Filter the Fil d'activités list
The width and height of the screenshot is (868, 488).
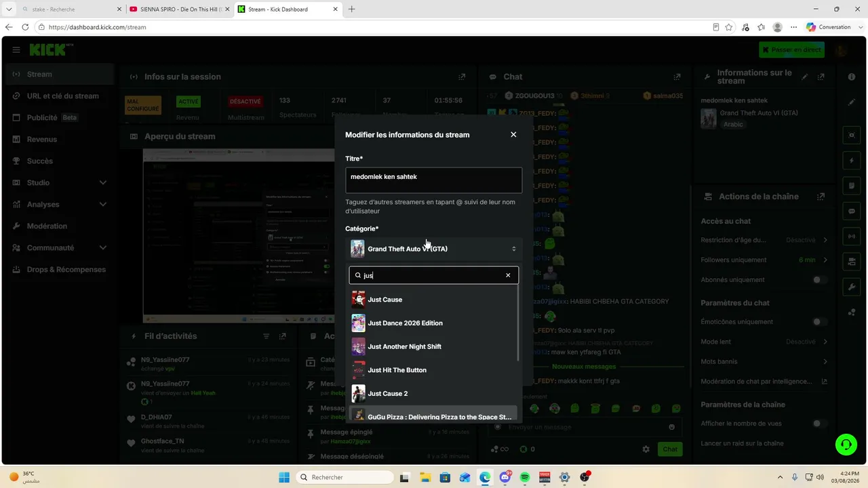(267, 336)
